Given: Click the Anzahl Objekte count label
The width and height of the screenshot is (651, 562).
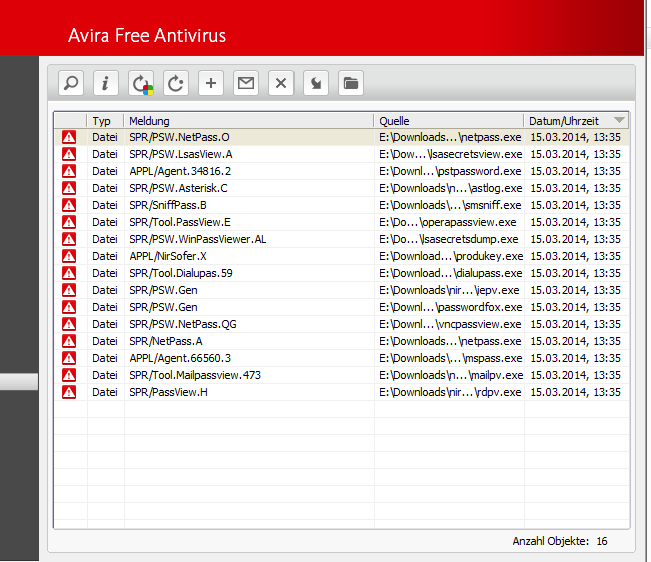Looking at the screenshot, I should [560, 541].
